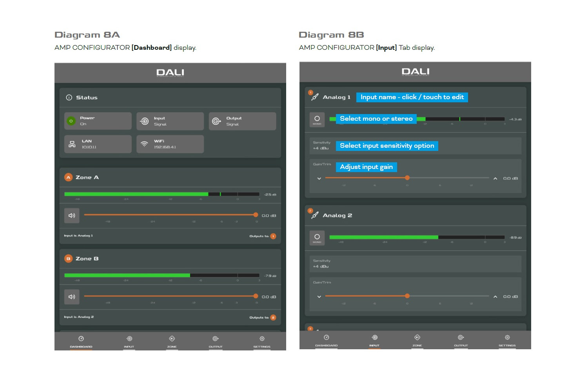The image size is (588, 381).
Task: Click the LAN network icon
Action: [x=72, y=144]
